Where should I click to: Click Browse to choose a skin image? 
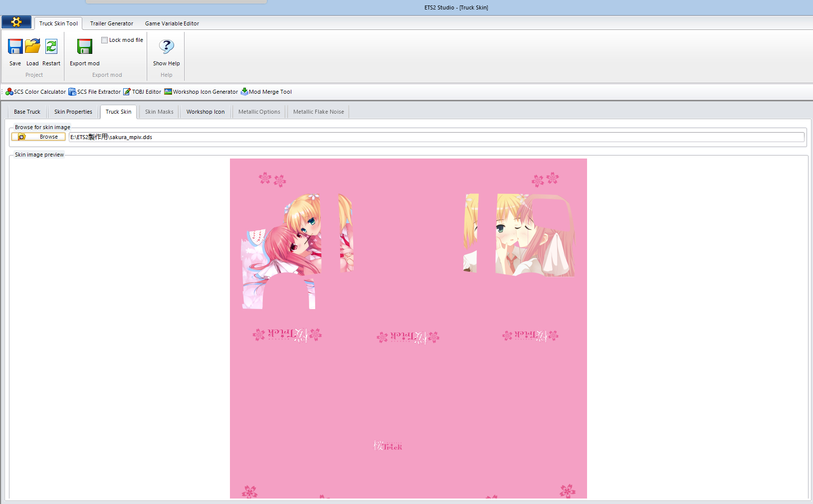pos(38,137)
